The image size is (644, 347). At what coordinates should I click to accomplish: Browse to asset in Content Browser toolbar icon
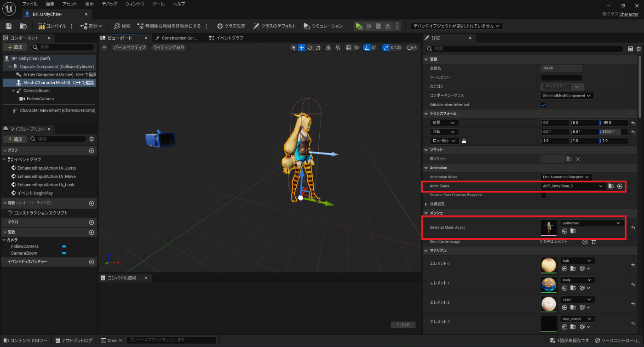pyautogui.click(x=23, y=26)
